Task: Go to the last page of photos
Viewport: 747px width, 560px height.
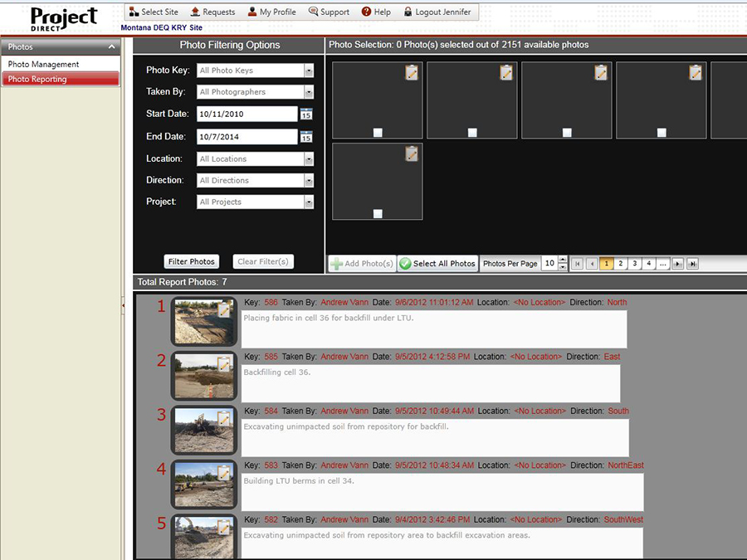Action: click(693, 264)
